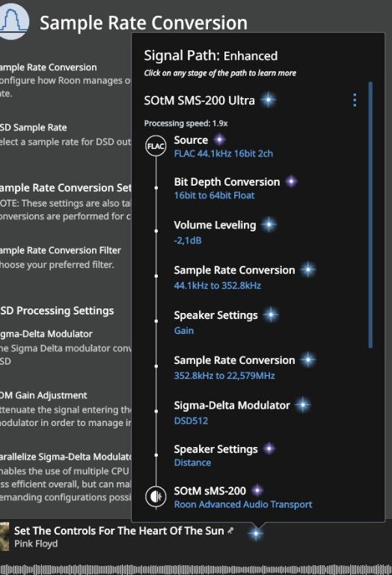Viewport: 392px width, 575px height.
Task: Click the star beside Sample Rate Conversion 352.8kHz stage
Action: pyautogui.click(x=308, y=359)
